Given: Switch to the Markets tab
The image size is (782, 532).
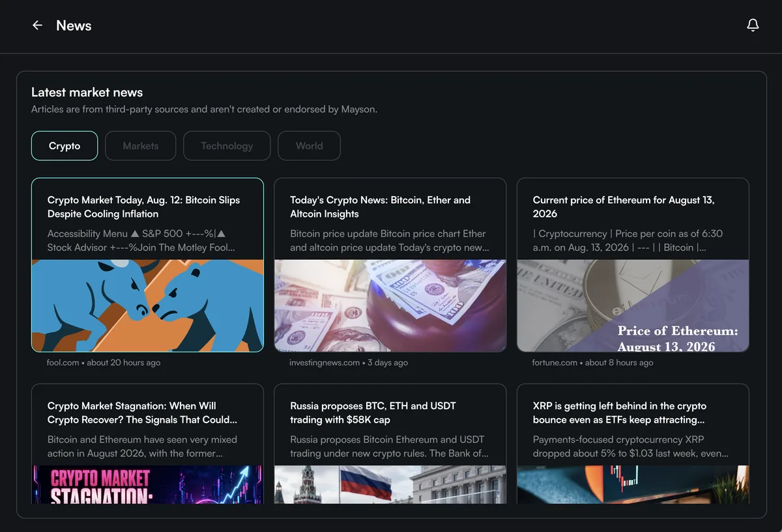Looking at the screenshot, I should click(141, 146).
